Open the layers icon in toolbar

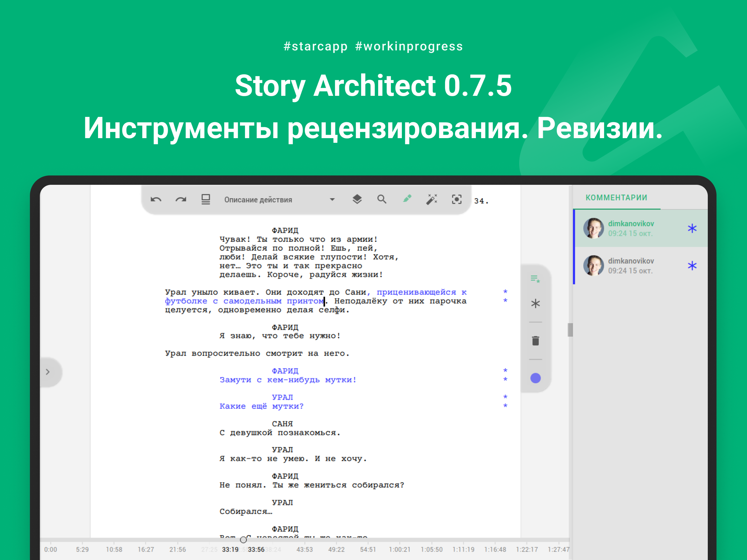click(357, 199)
